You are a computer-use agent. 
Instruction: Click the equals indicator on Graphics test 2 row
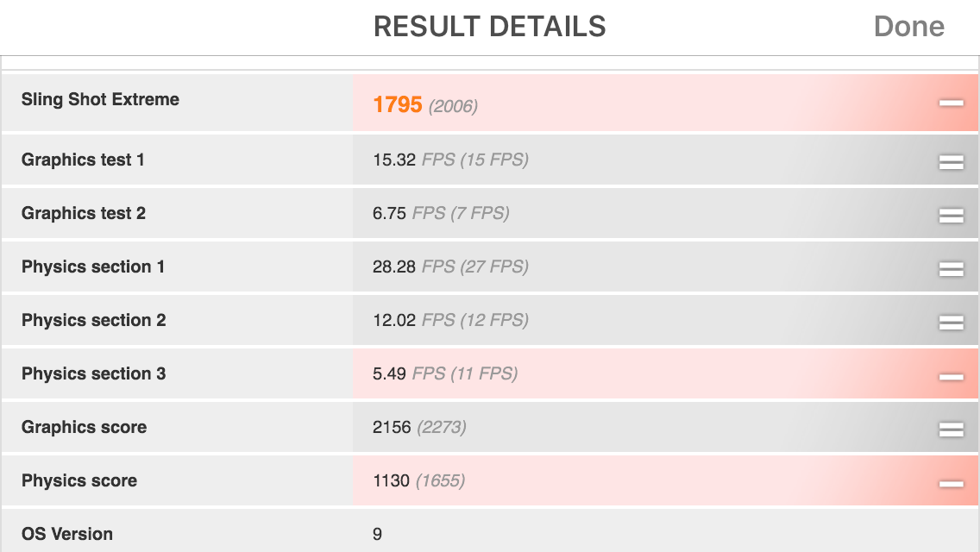[x=952, y=216]
